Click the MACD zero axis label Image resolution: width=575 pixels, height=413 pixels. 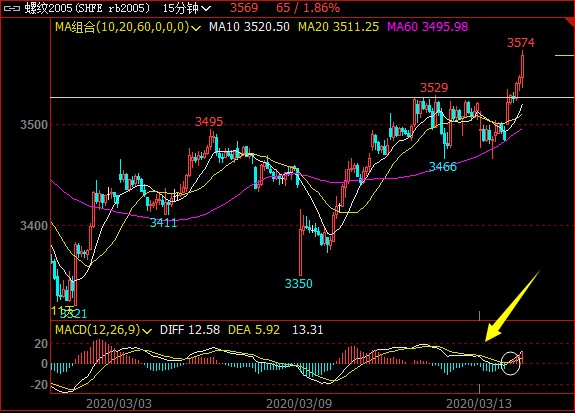pyautogui.click(x=45, y=364)
